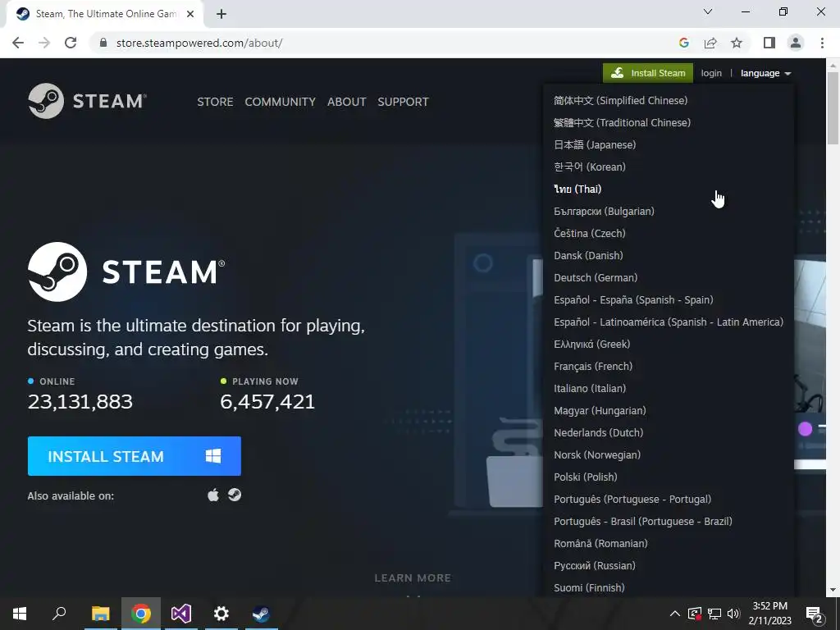The height and width of the screenshot is (630, 840).
Task: Click the LEARN MORE link
Action: coord(413,578)
